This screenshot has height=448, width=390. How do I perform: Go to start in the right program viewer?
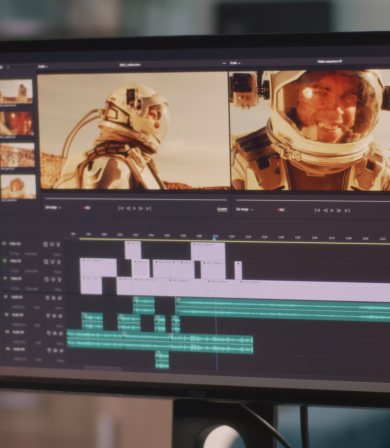click(x=317, y=210)
